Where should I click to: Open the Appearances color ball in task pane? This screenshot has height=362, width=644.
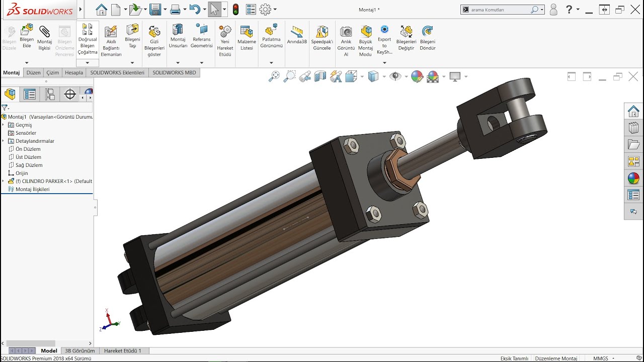pyautogui.click(x=633, y=178)
